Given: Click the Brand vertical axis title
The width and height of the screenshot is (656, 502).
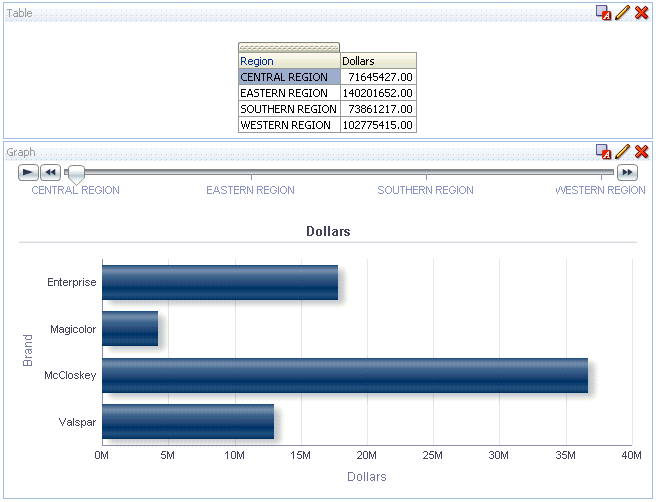Looking at the screenshot, I should pyautogui.click(x=28, y=351).
